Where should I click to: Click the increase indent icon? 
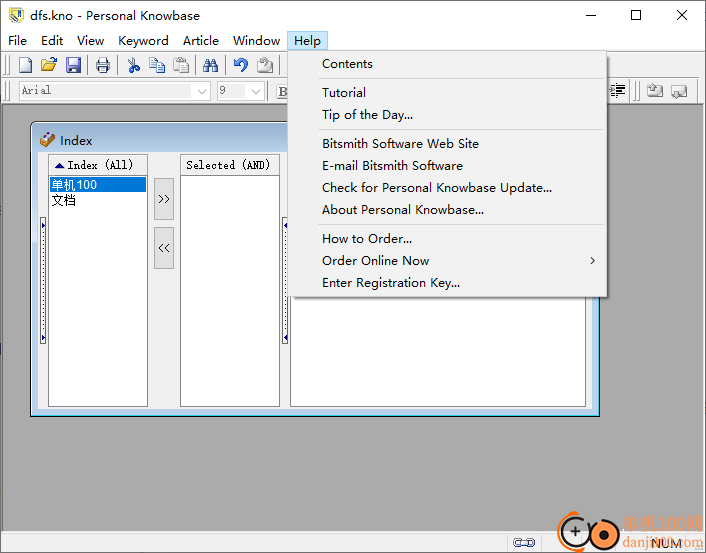[617, 91]
